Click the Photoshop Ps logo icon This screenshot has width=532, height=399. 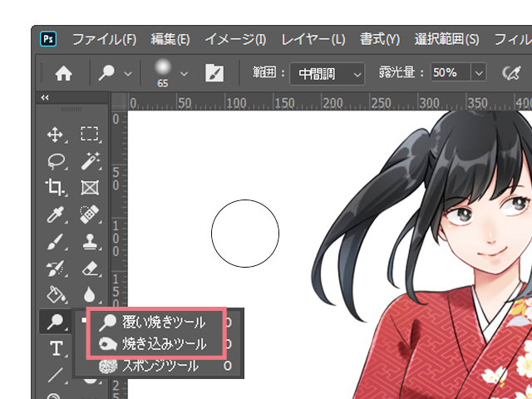click(x=48, y=39)
